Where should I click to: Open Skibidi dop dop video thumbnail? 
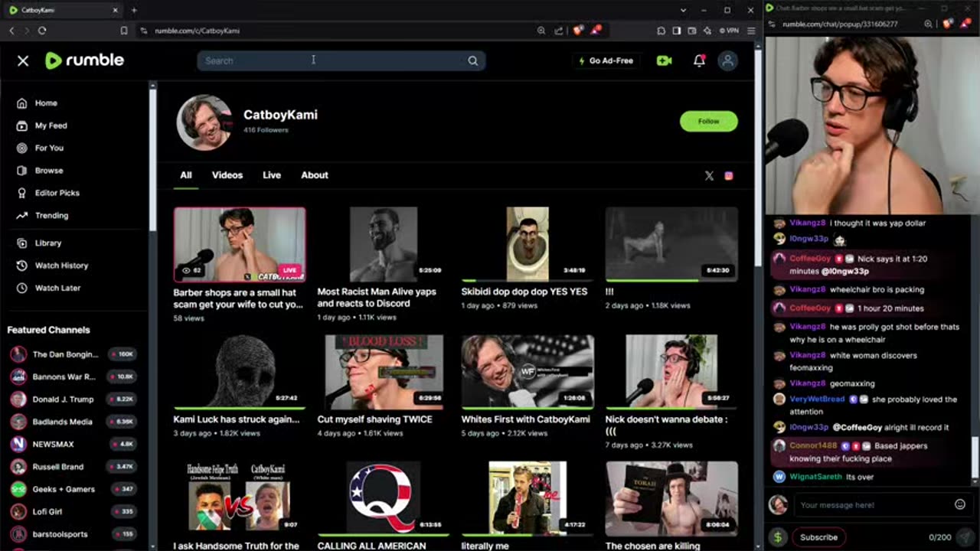(x=528, y=244)
